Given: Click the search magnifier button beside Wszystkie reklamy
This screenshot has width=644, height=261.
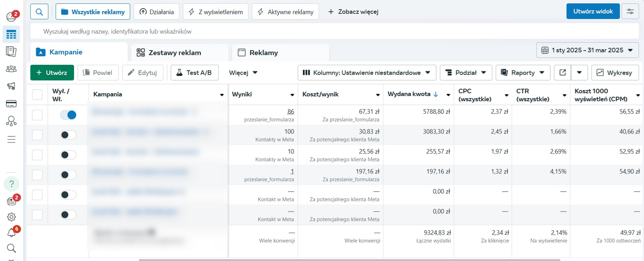Looking at the screenshot, I should 39,12.
